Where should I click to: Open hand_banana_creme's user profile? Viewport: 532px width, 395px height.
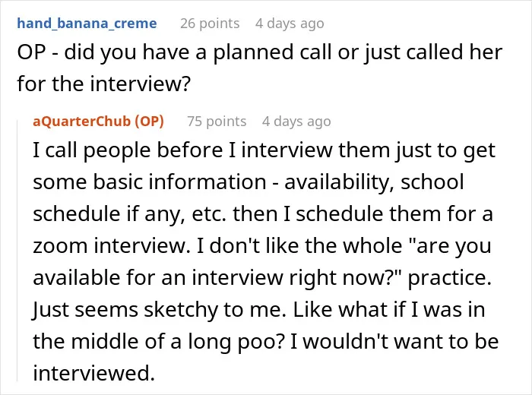click(x=87, y=24)
